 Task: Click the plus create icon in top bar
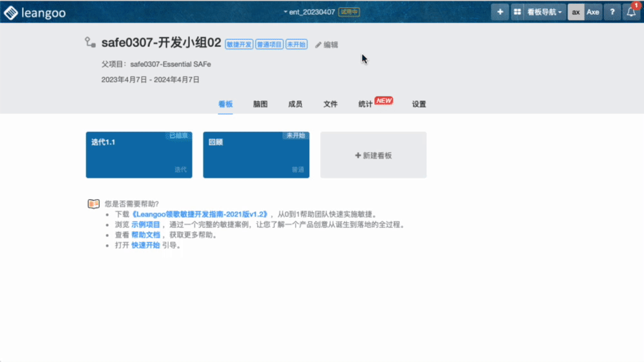[x=500, y=12]
